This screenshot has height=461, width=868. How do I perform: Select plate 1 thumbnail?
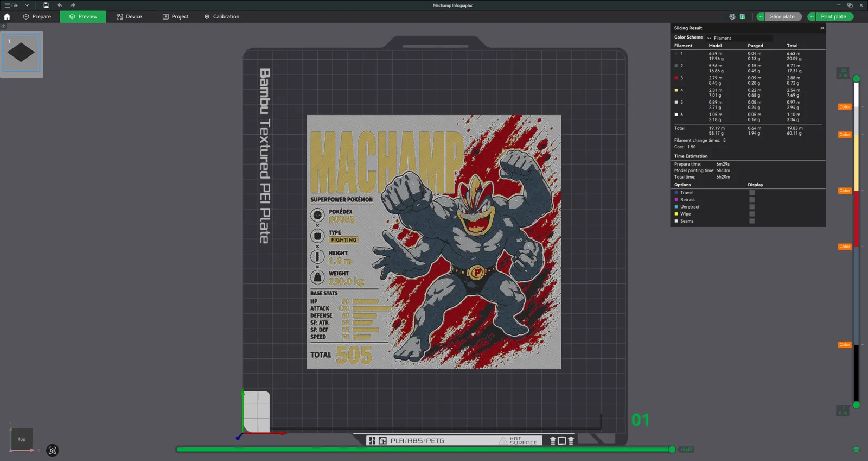[22, 53]
